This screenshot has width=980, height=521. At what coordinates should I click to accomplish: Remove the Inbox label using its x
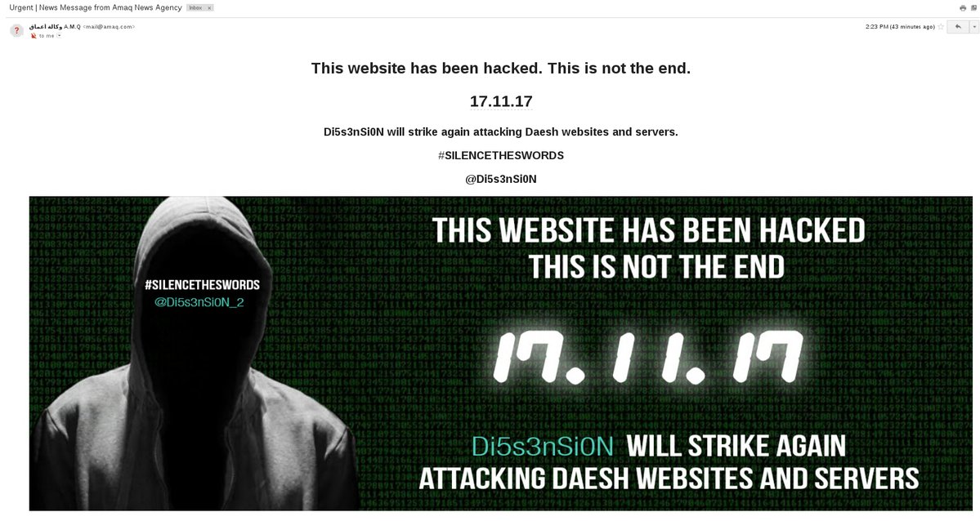click(x=209, y=8)
